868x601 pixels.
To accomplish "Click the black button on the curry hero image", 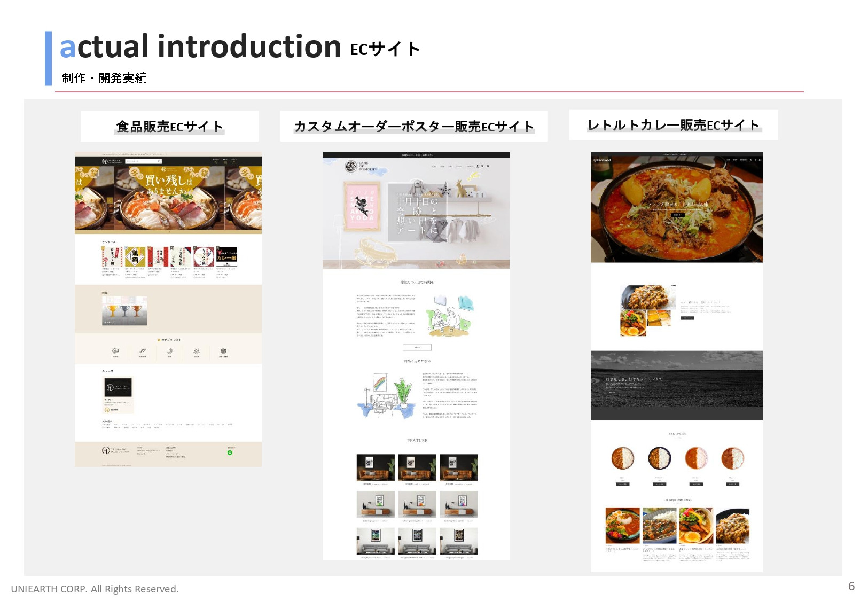I will (677, 215).
